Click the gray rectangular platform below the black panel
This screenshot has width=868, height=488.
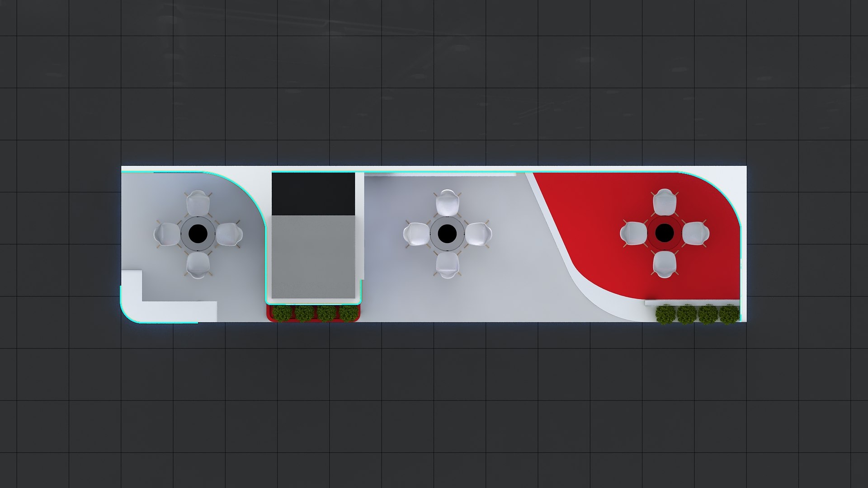[x=313, y=257]
